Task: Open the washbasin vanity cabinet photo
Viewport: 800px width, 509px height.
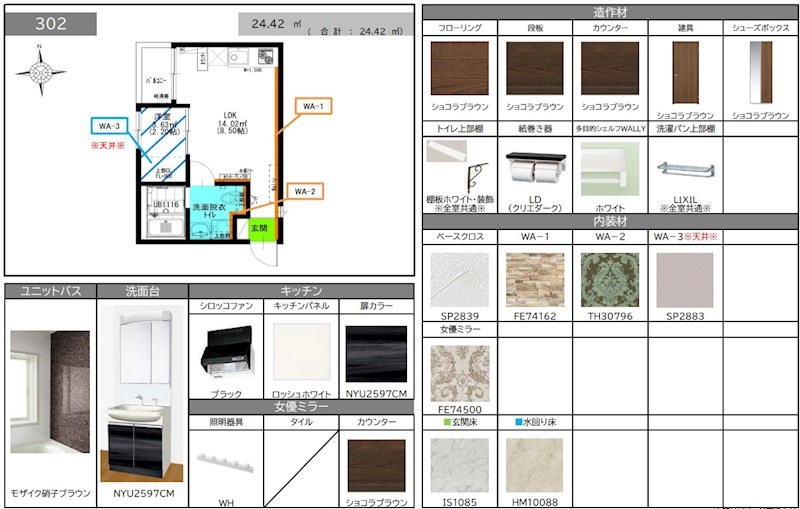Action: 143,392
